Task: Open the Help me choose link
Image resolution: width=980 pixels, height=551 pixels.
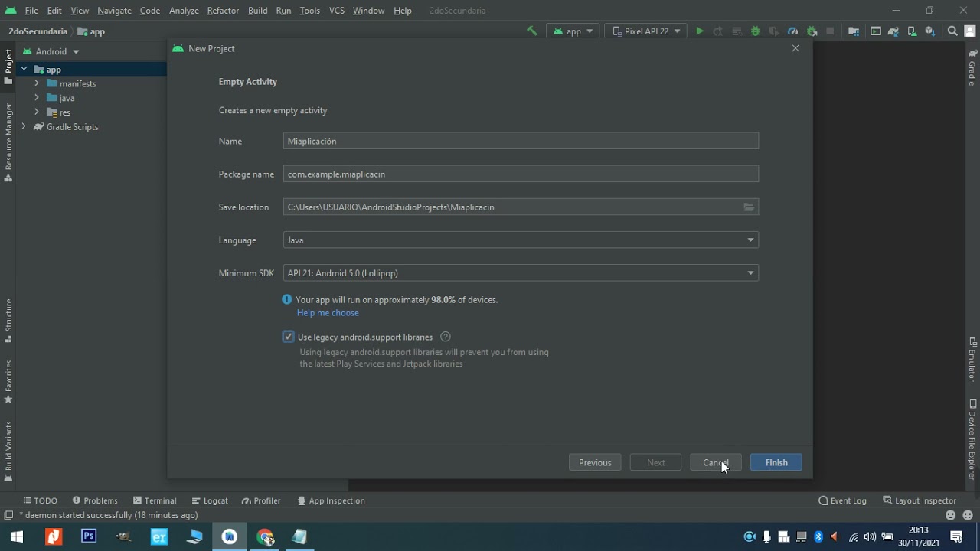Action: click(328, 313)
